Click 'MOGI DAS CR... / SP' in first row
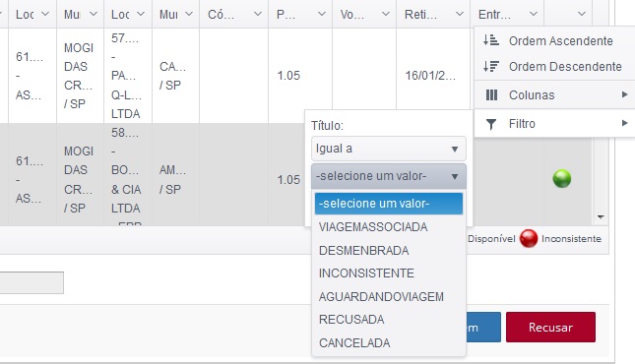The height and width of the screenshot is (364, 635). click(79, 76)
